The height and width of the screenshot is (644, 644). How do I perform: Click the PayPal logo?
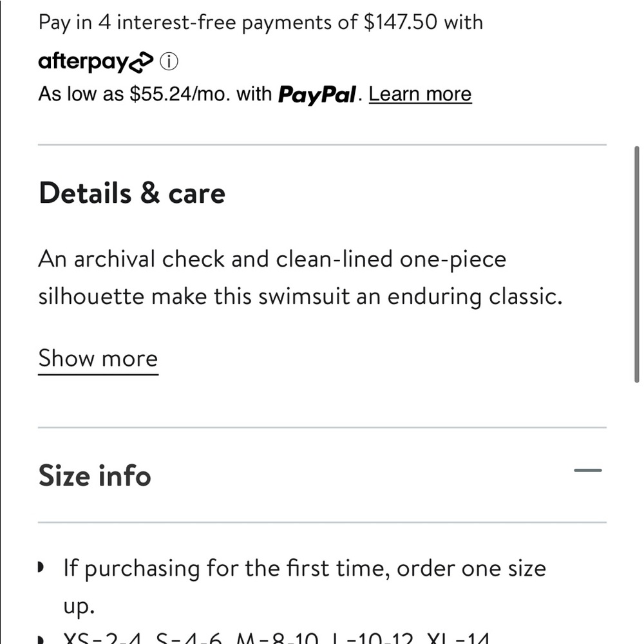click(x=317, y=95)
